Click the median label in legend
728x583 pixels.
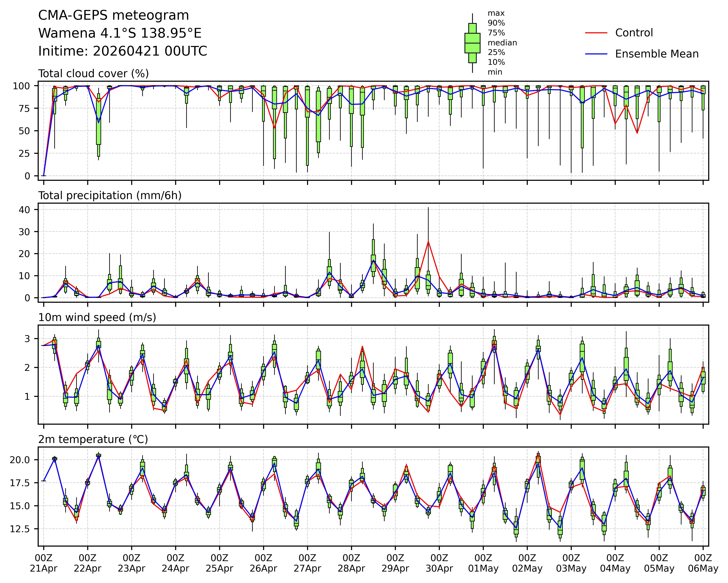tap(502, 43)
